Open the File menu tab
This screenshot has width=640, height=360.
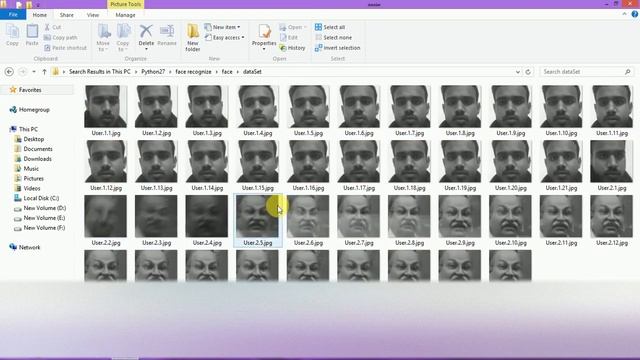pos(13,15)
